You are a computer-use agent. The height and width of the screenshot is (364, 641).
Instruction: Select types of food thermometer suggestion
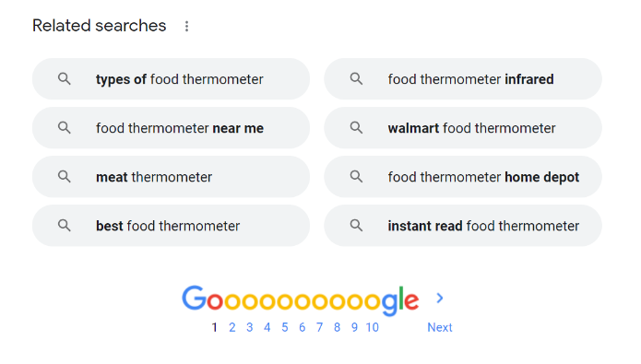pyautogui.click(x=171, y=79)
